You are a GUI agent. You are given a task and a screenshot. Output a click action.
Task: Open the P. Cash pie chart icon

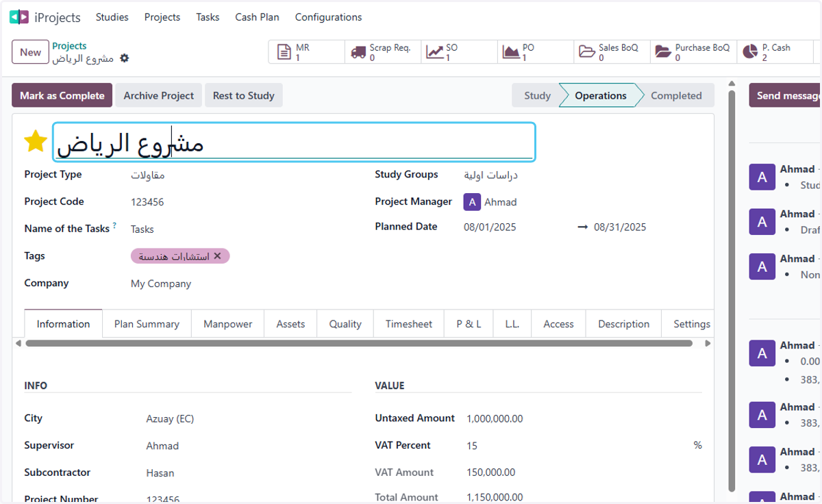pos(751,52)
